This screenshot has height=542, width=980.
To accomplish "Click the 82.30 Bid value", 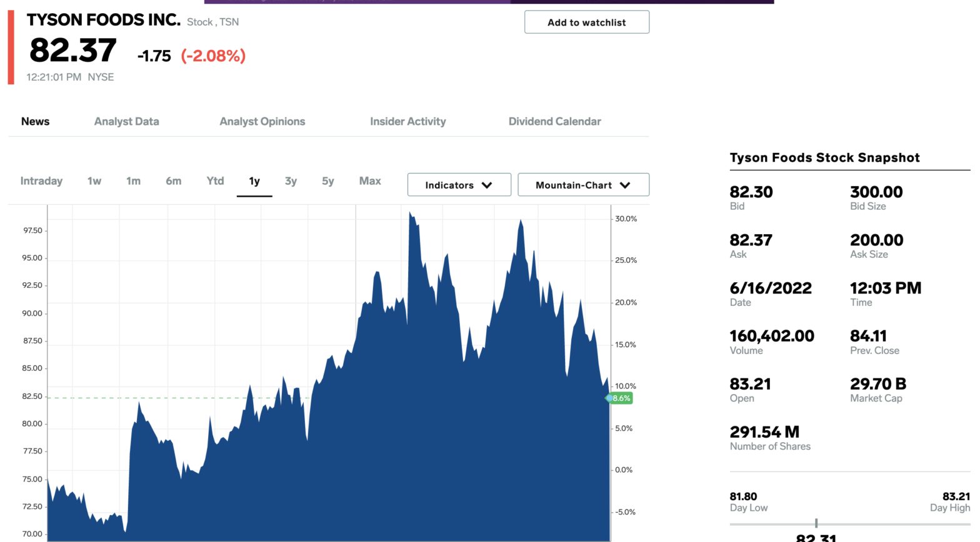I will (751, 192).
